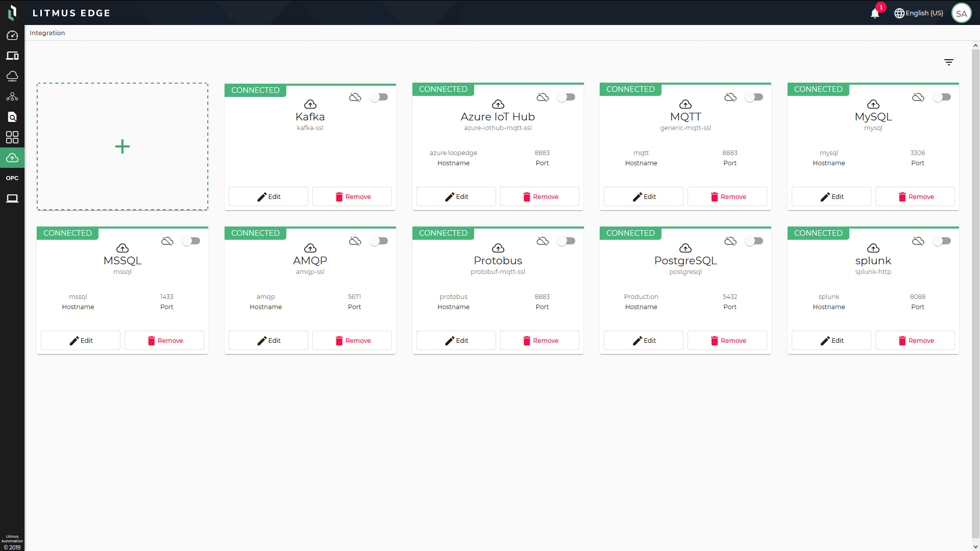The height and width of the screenshot is (551, 980).
Task: Open the Applications grid icon in sidebar
Action: point(12,137)
